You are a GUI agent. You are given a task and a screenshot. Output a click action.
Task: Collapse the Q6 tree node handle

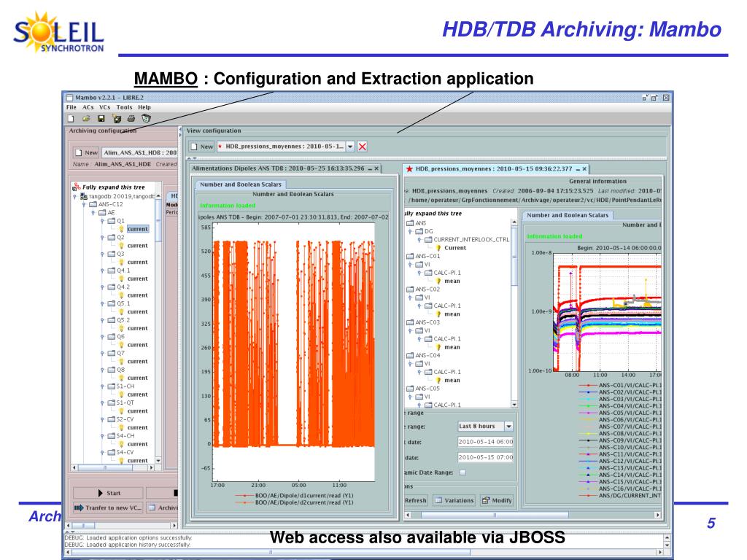pos(102,337)
